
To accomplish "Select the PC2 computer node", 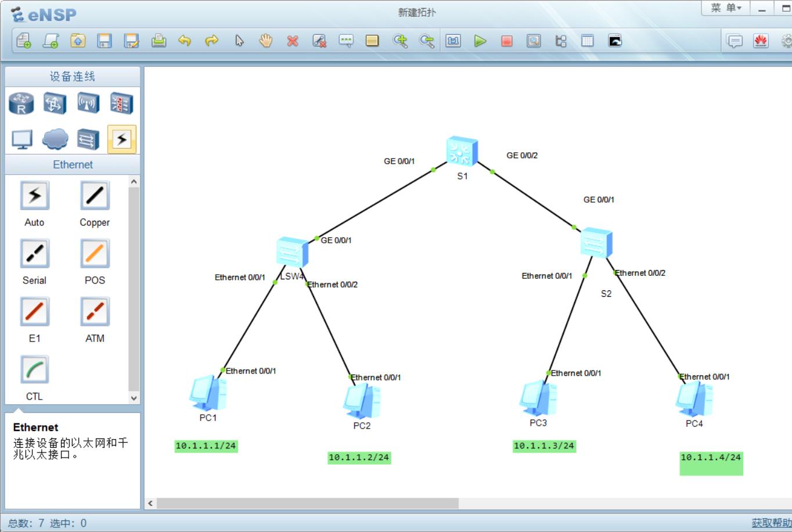I will pos(362,401).
